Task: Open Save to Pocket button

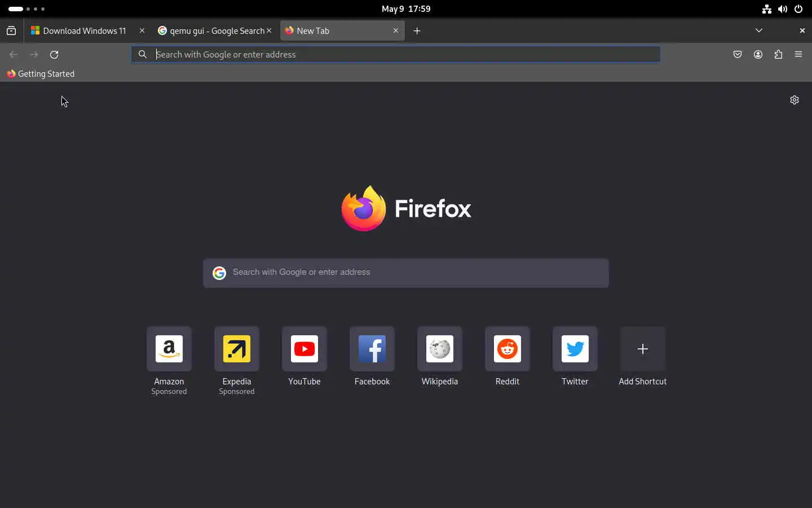Action: coord(738,54)
